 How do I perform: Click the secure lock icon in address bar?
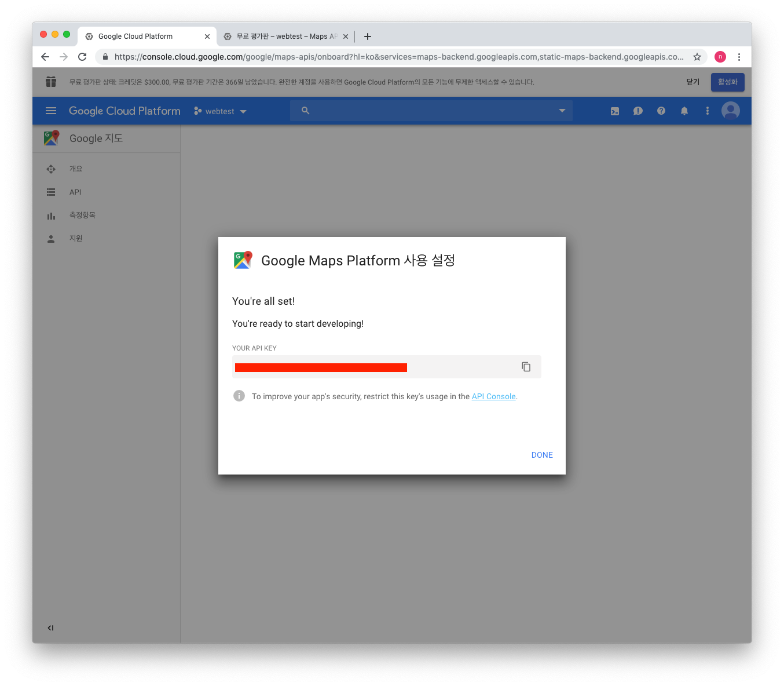click(x=105, y=57)
